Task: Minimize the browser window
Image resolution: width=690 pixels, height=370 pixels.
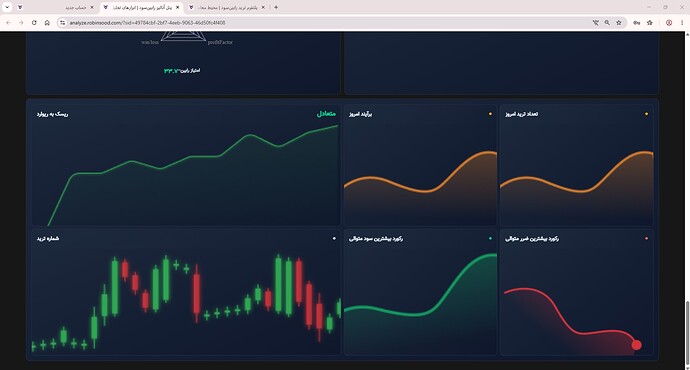Action: point(649,7)
